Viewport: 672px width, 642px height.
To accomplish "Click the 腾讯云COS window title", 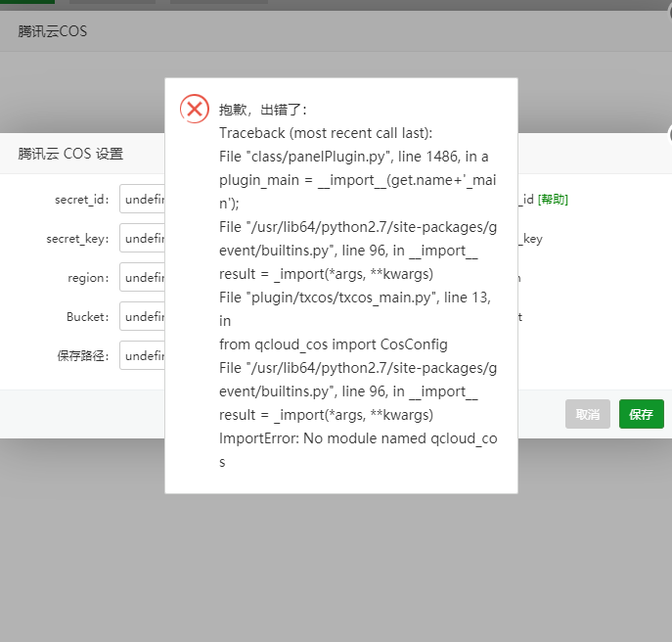I will click(x=52, y=31).
